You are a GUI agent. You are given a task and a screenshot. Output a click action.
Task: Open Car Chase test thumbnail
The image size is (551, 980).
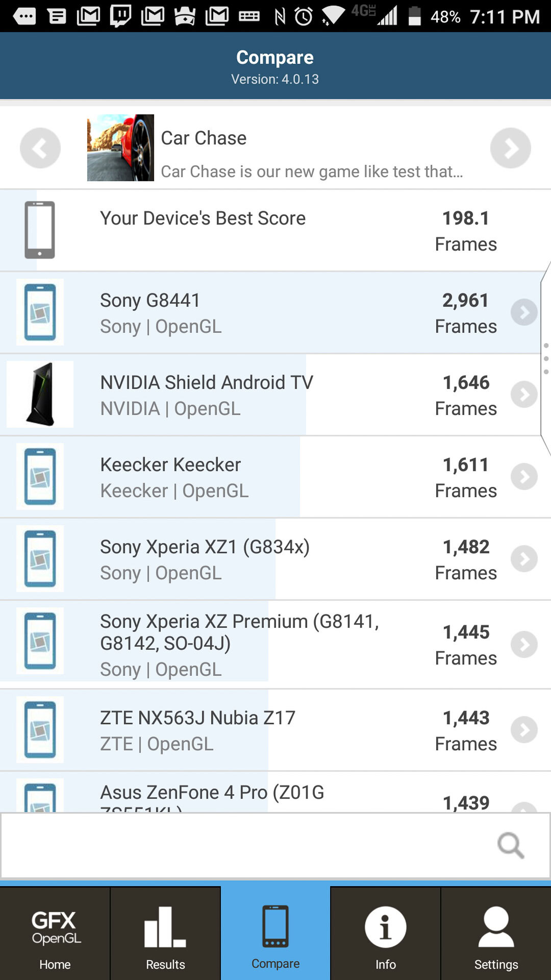[120, 148]
